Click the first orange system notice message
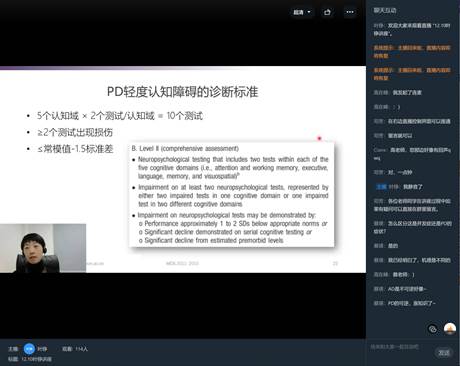 coord(412,52)
